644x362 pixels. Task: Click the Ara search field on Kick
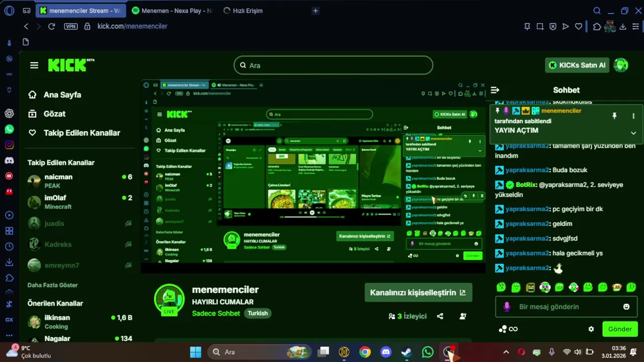333,65
